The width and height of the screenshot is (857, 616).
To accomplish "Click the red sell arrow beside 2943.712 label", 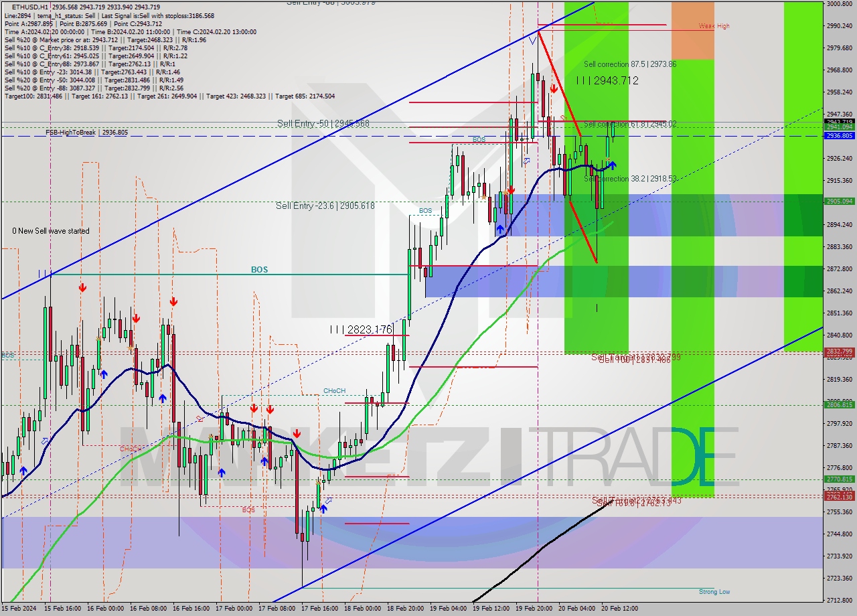I will click(554, 88).
